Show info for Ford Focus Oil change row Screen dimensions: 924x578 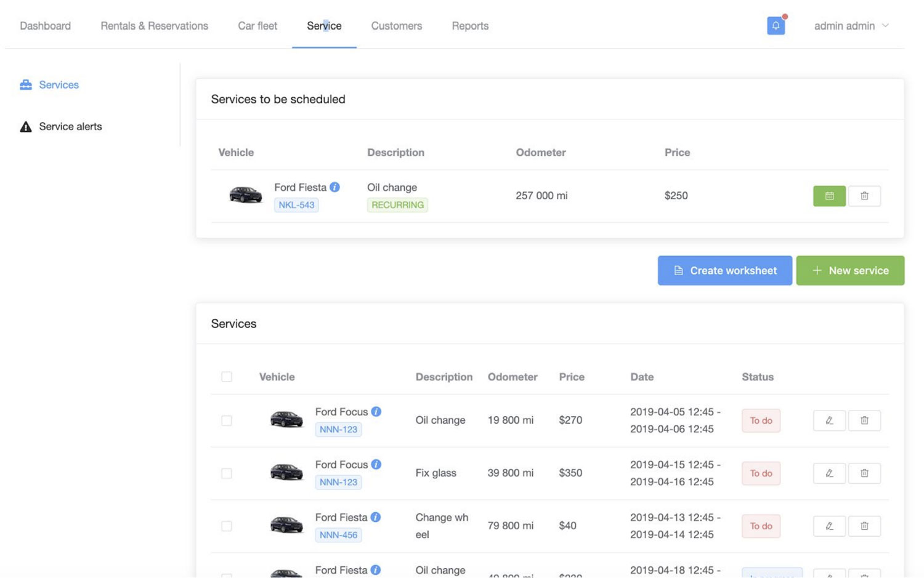pyautogui.click(x=376, y=411)
